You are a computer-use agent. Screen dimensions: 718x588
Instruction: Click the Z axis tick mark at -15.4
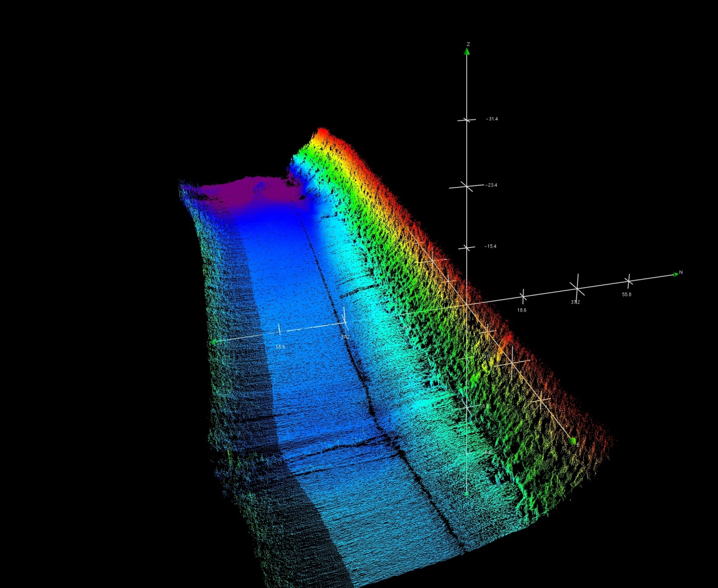click(466, 248)
